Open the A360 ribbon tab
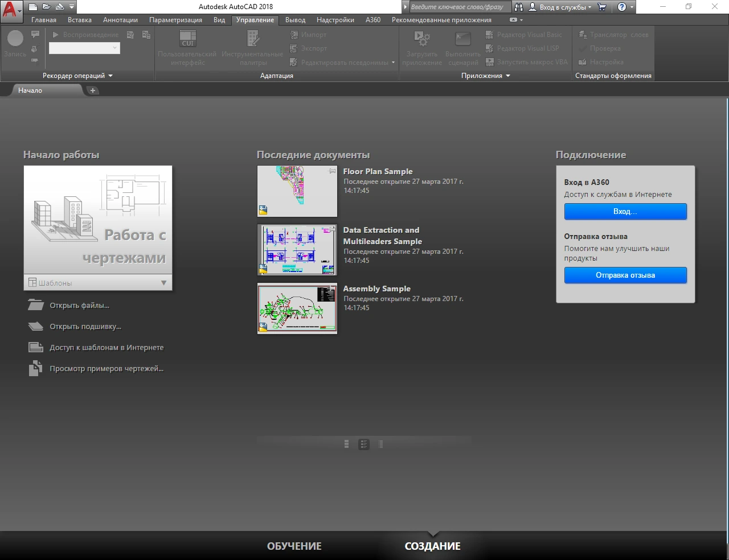Viewport: 729px width, 560px height. [373, 20]
